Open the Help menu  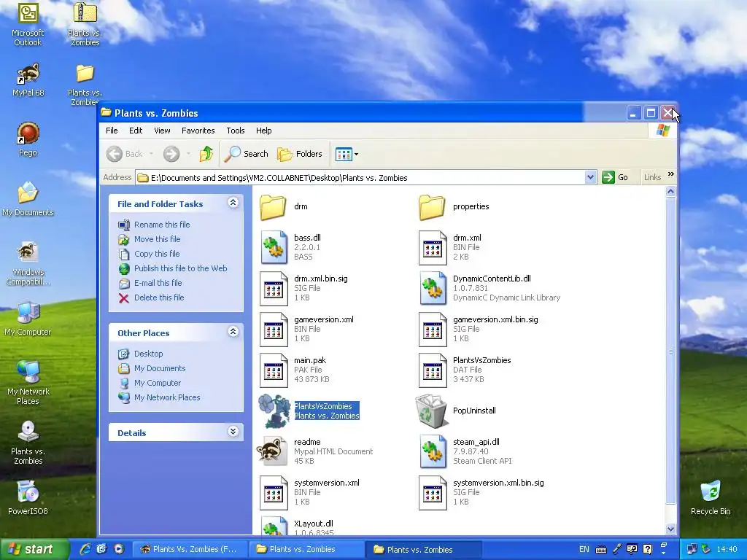[263, 131]
